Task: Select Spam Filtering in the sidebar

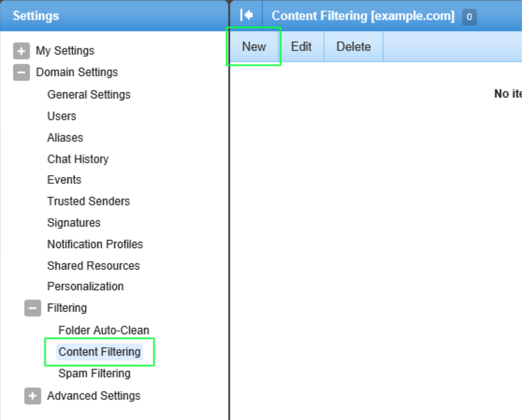Action: click(x=94, y=373)
